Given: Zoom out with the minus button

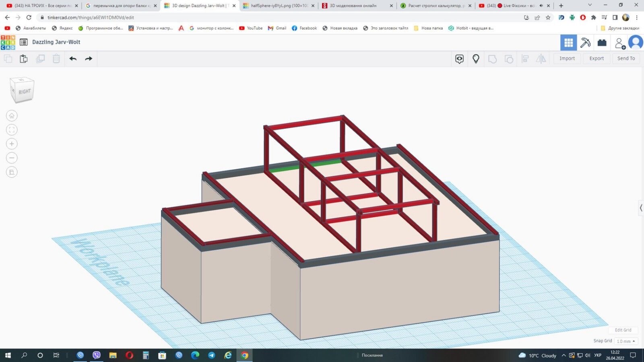Looking at the screenshot, I should [x=12, y=158].
